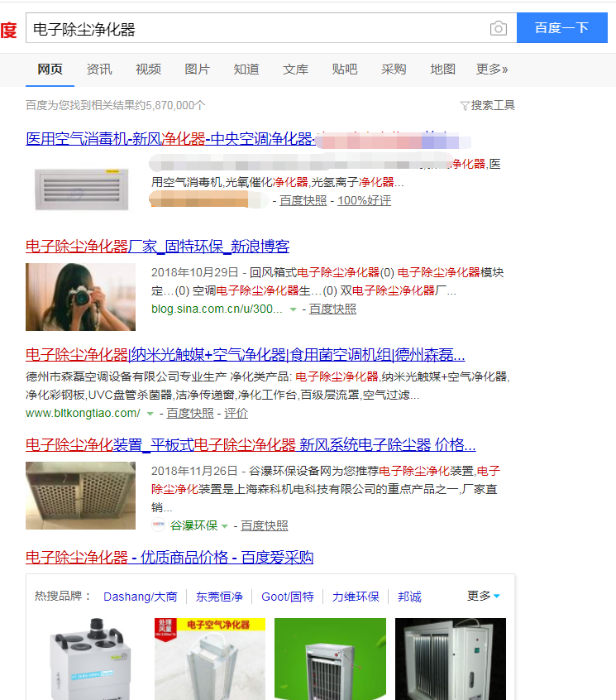Click the white fume extractor product image
Screen dimensions: 616x700
pos(89,659)
